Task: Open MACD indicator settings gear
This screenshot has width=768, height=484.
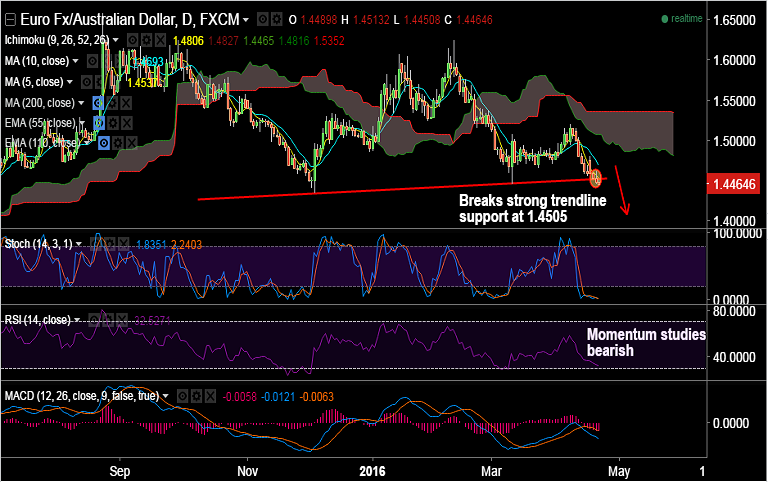Action: [196, 396]
